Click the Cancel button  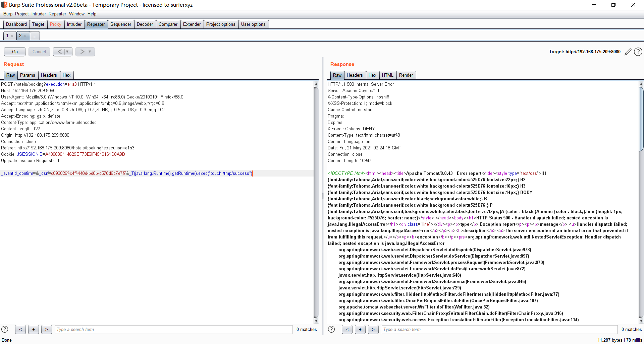[39, 52]
